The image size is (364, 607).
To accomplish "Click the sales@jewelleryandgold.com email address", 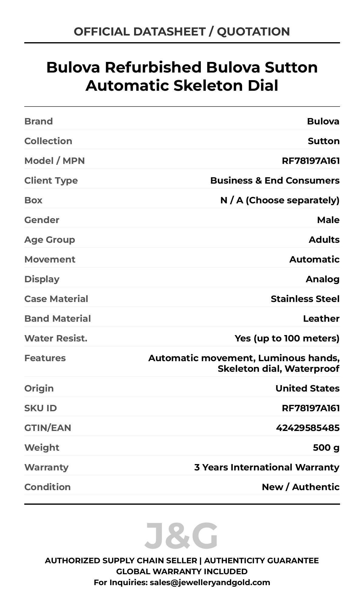I will tap(210, 582).
